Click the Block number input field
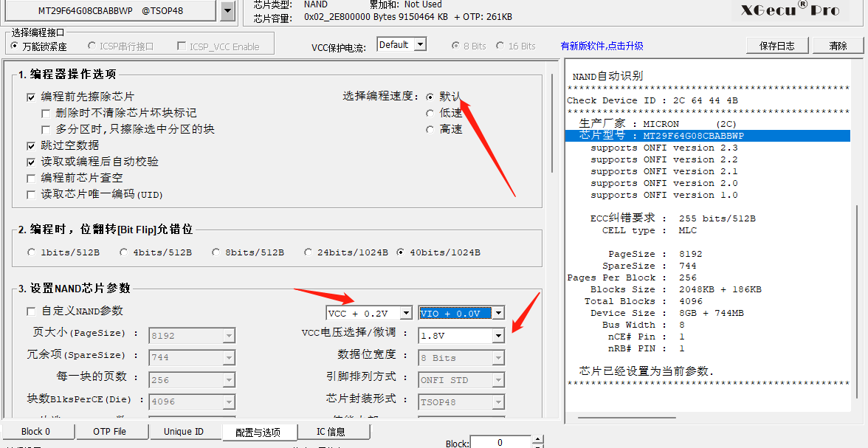Screen dimensions: 868x448 click(499, 442)
